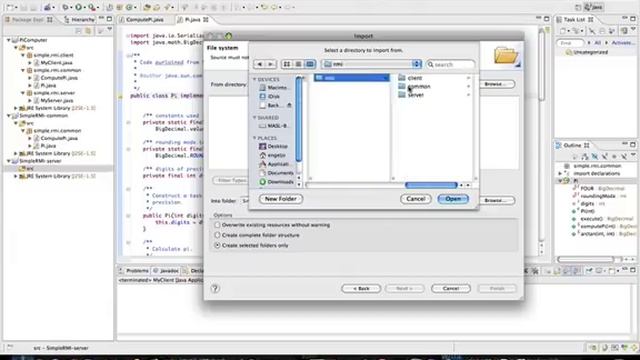Cancel the directory chooser sheet
640x360 pixels.
(416, 199)
